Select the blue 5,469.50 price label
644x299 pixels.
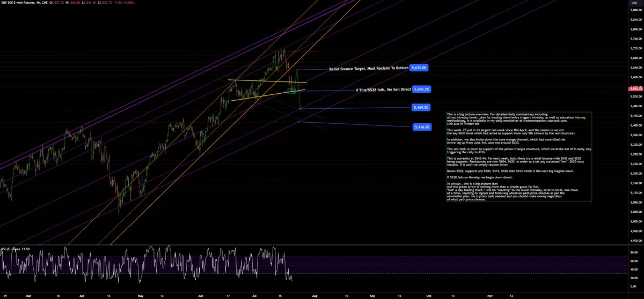[422, 108]
